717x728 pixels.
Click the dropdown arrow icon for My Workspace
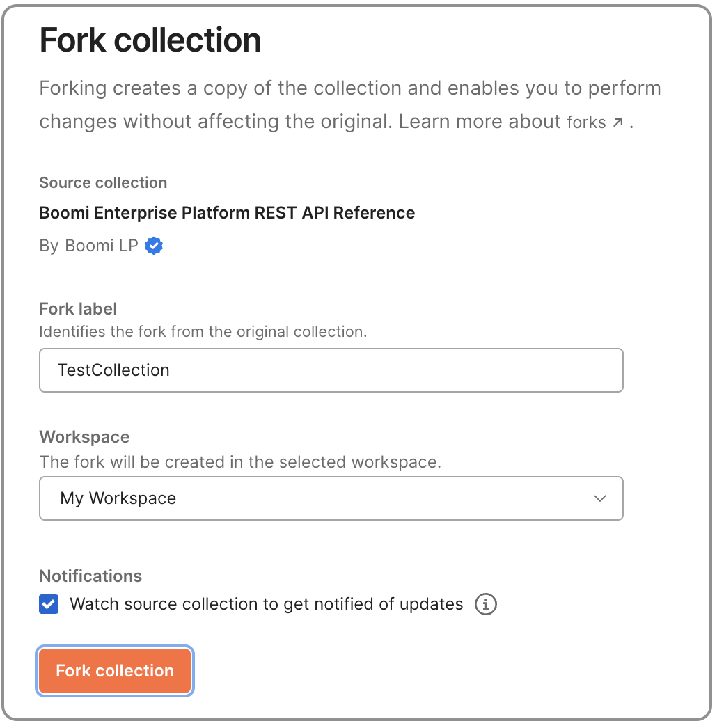pos(599,498)
